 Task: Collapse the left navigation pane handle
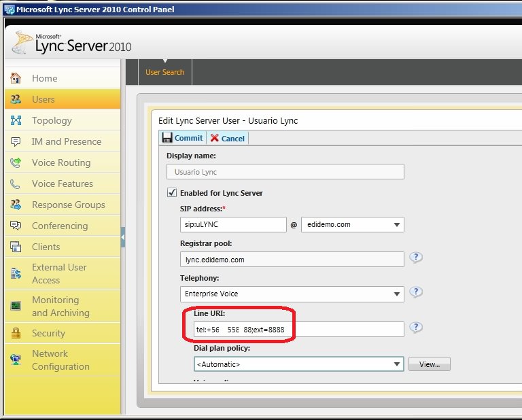[x=123, y=237]
